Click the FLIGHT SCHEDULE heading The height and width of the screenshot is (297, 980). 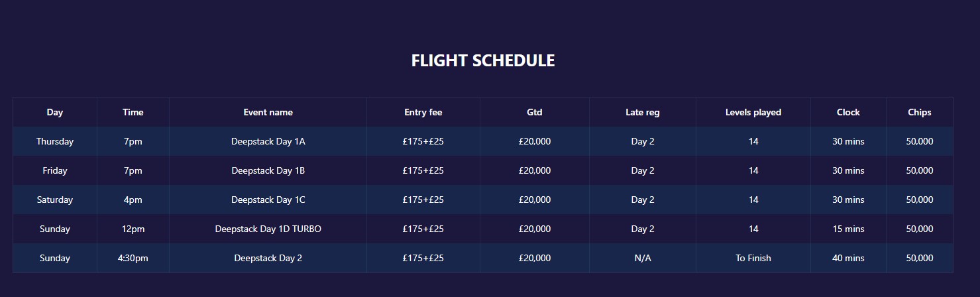click(x=483, y=60)
